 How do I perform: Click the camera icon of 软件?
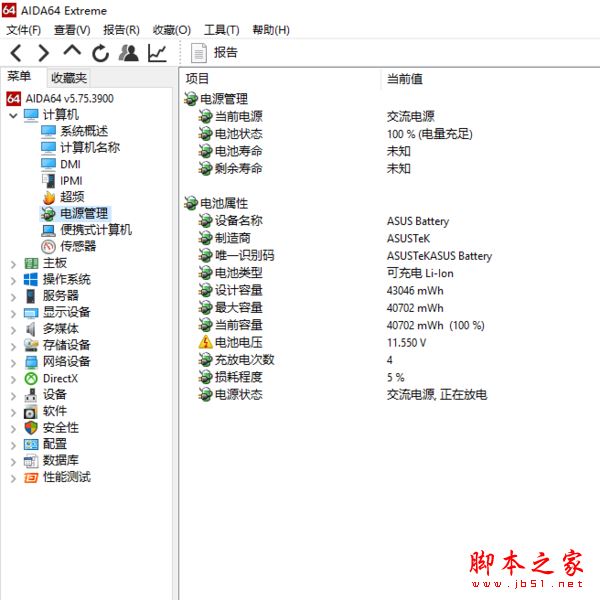pos(31,412)
